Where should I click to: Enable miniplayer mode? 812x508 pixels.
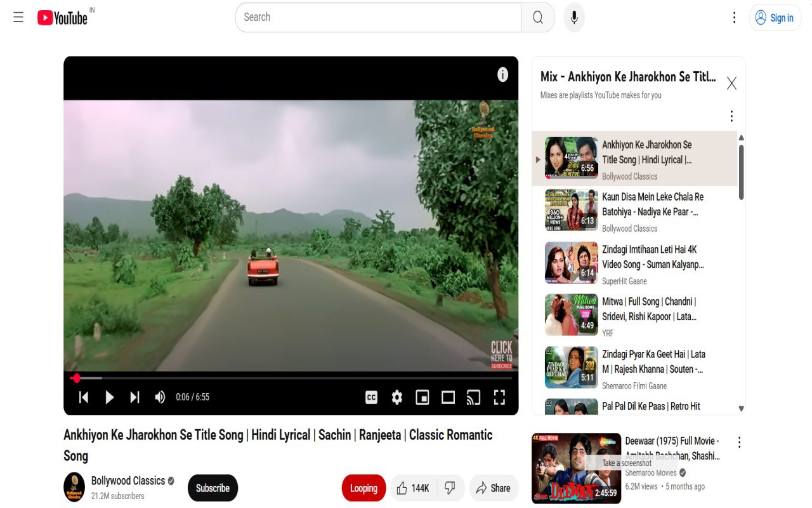[x=422, y=398]
